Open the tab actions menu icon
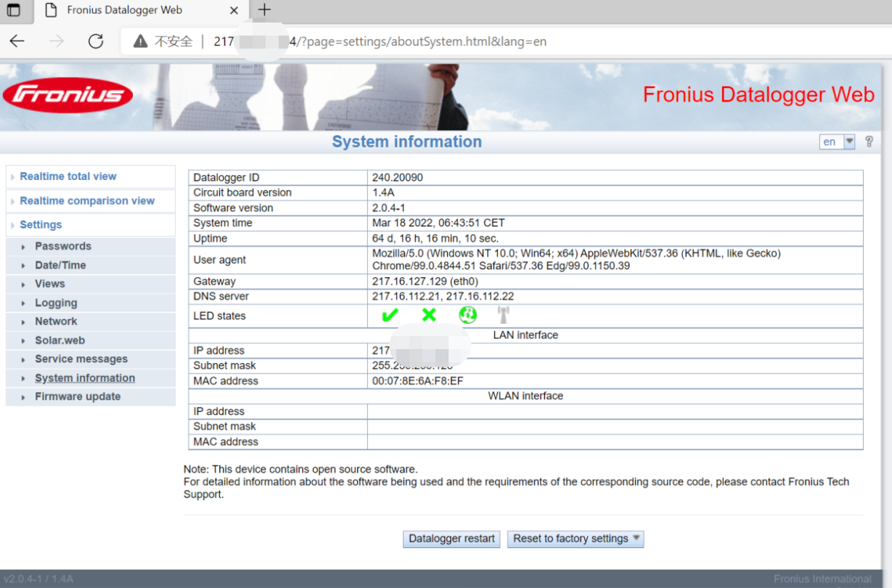The height and width of the screenshot is (588, 892). (13, 10)
